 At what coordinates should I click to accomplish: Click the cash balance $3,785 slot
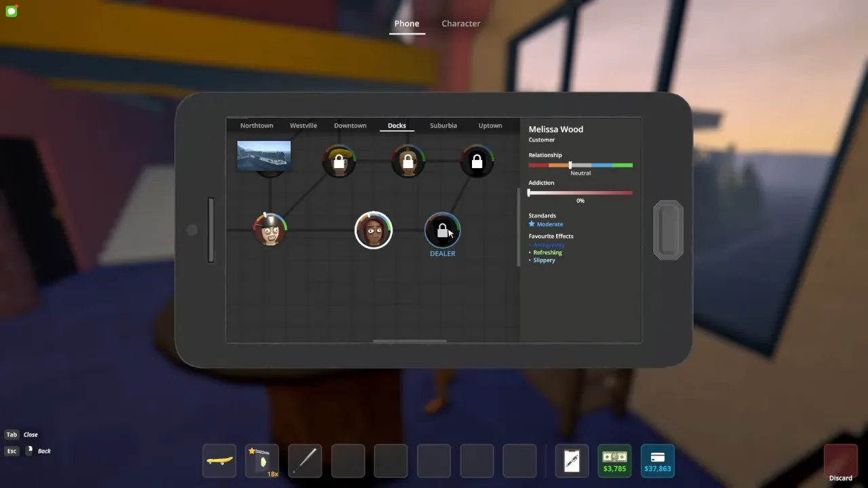(x=614, y=461)
